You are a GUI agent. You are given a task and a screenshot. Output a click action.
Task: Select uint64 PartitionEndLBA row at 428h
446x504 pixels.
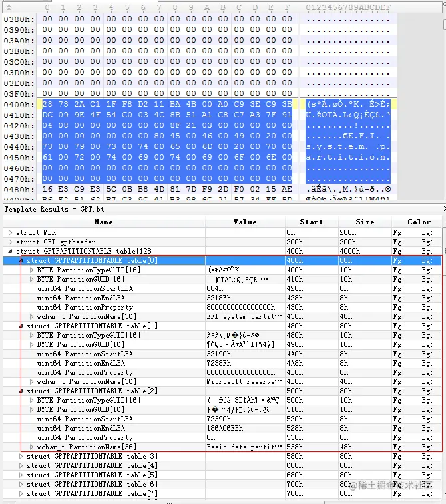pyautogui.click(x=222, y=298)
